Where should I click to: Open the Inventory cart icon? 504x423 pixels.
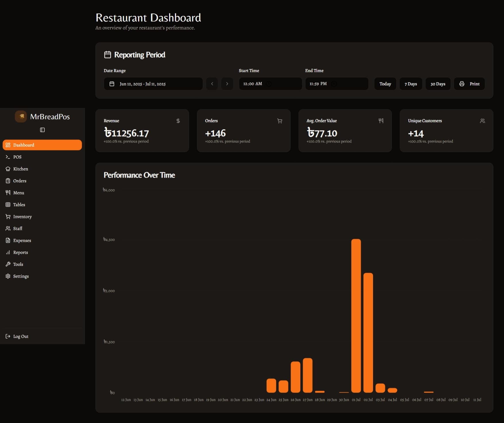tap(8, 216)
